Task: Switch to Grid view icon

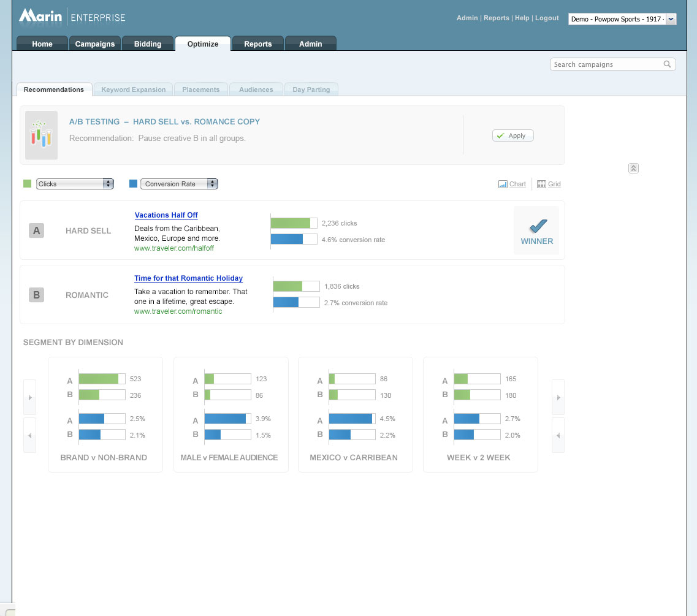Action: pos(541,184)
